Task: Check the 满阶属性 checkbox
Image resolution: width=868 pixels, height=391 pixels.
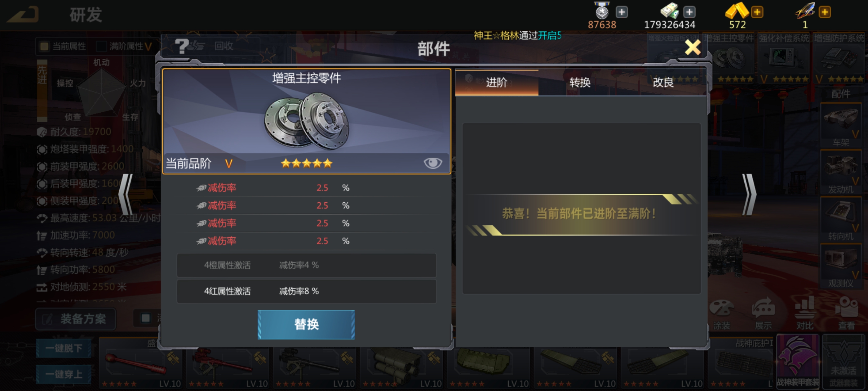Action: click(101, 46)
